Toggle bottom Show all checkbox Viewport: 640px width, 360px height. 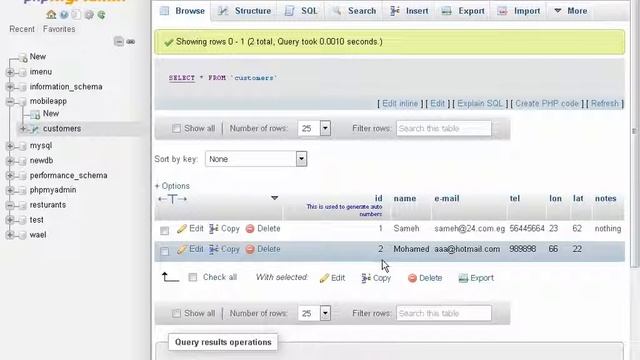pos(176,313)
